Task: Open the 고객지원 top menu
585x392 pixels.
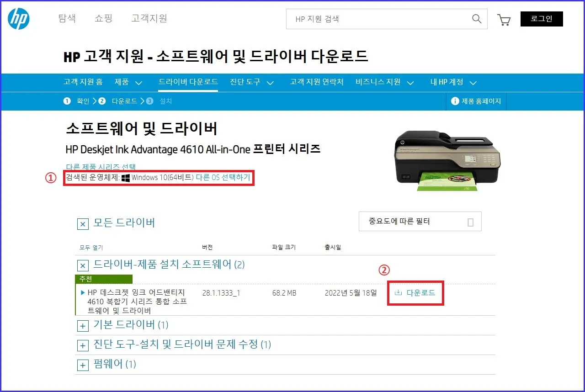Action: 149,18
